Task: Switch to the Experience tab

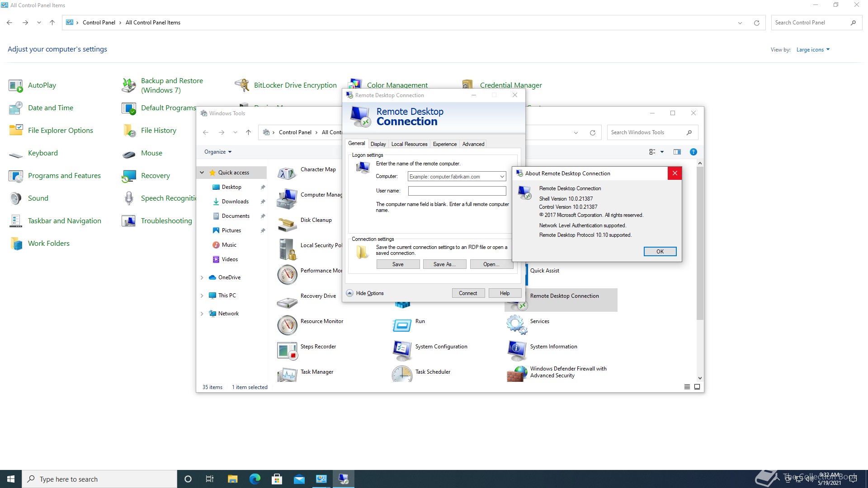Action: coord(444,144)
